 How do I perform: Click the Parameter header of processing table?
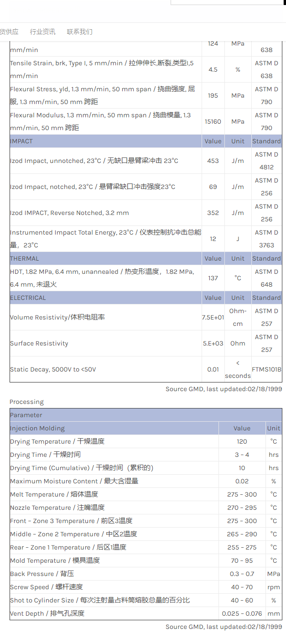[x=26, y=415]
